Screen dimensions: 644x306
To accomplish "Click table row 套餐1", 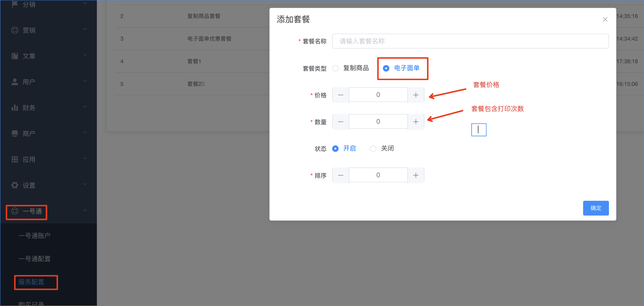I will [x=194, y=62].
